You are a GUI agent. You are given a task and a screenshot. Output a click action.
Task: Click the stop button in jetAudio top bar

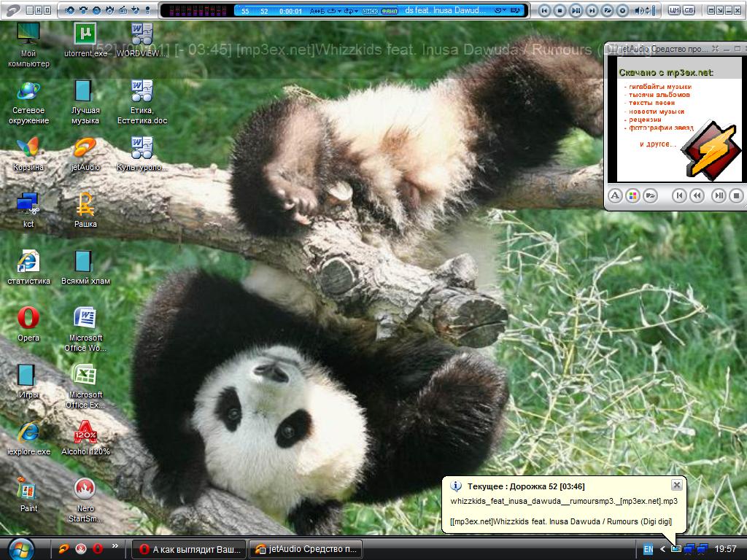(x=560, y=10)
